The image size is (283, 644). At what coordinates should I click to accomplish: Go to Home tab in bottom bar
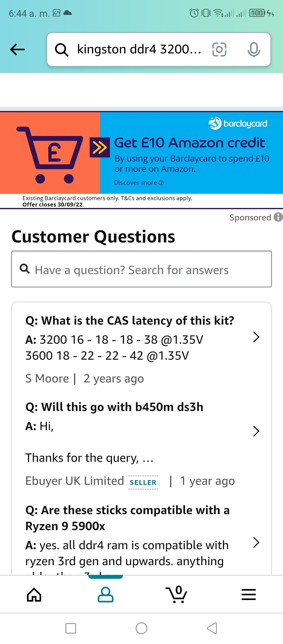coord(34,595)
